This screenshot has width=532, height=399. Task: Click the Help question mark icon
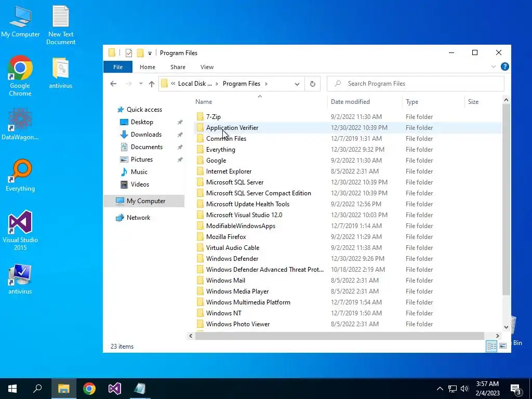point(504,67)
